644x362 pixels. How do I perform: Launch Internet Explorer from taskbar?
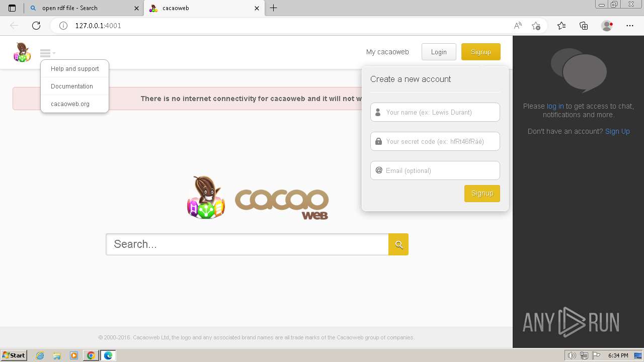(40, 355)
